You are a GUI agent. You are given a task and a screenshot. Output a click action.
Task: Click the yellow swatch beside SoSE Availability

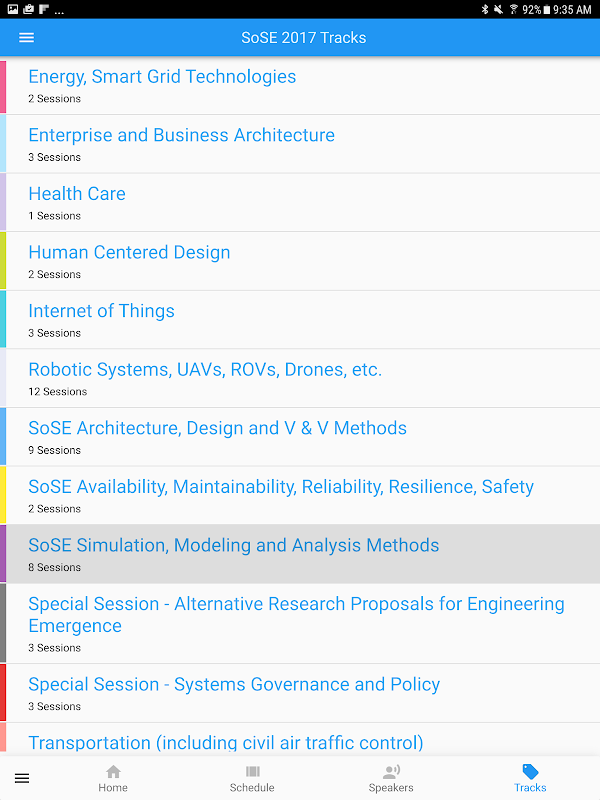[x=3, y=495]
